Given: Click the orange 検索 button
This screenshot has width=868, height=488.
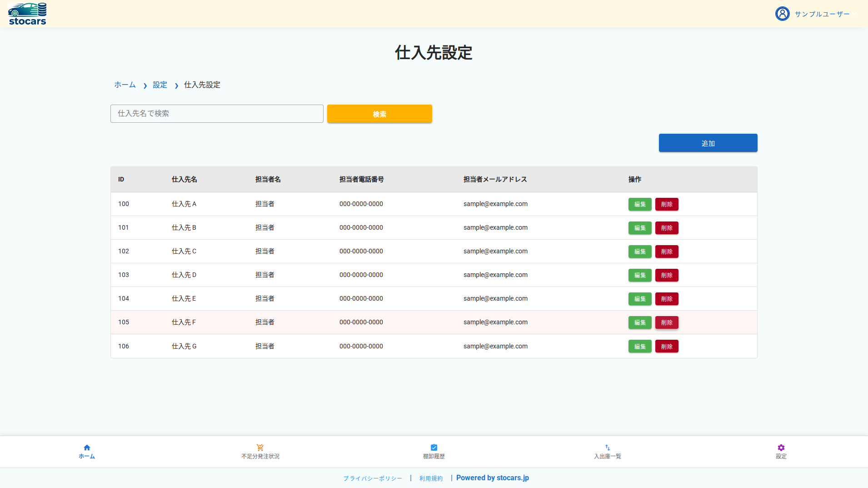Looking at the screenshot, I should pyautogui.click(x=379, y=114).
